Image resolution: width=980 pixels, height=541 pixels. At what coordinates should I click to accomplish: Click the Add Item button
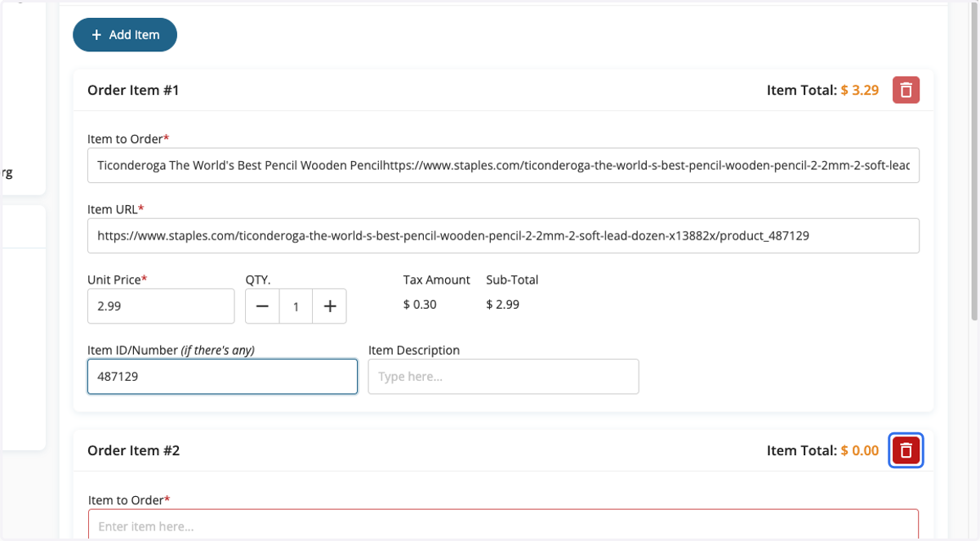click(x=125, y=35)
